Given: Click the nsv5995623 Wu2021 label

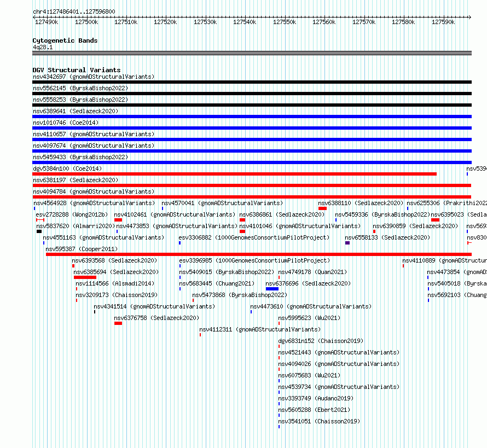Looking at the screenshot, I should click(309, 318).
